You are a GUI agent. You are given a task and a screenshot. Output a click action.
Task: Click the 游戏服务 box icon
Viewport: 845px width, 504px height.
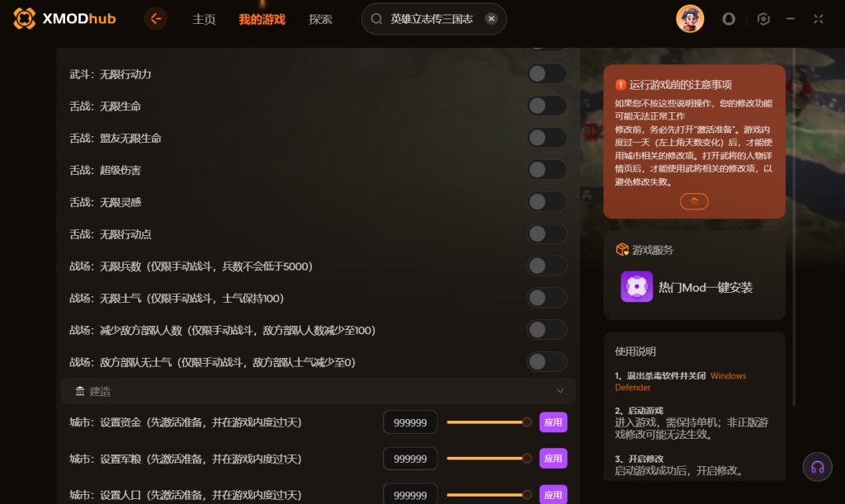pyautogui.click(x=622, y=249)
